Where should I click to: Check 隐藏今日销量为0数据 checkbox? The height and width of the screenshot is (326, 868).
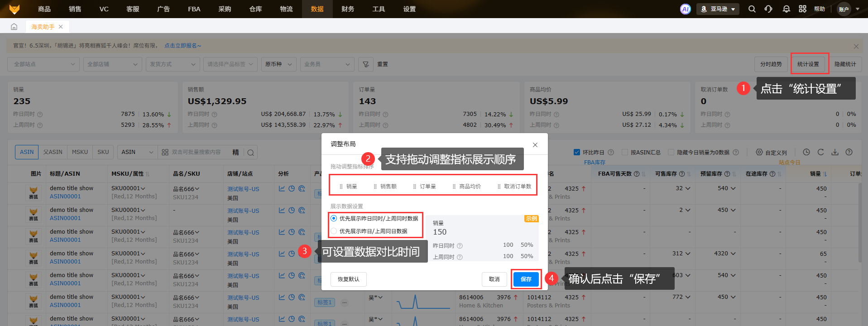point(671,152)
